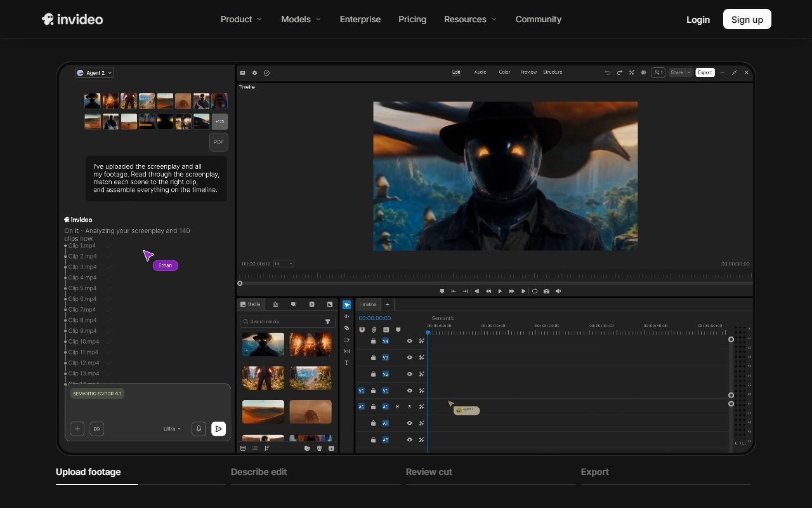Select the Text tool in timeline toolbar
812x508 pixels.
pyautogui.click(x=346, y=363)
